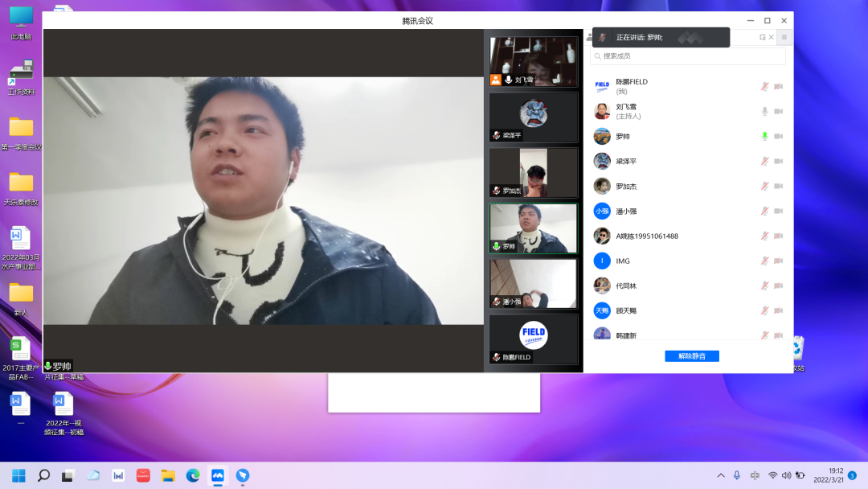Select 梁泽平's video thumbnail

coord(534,117)
